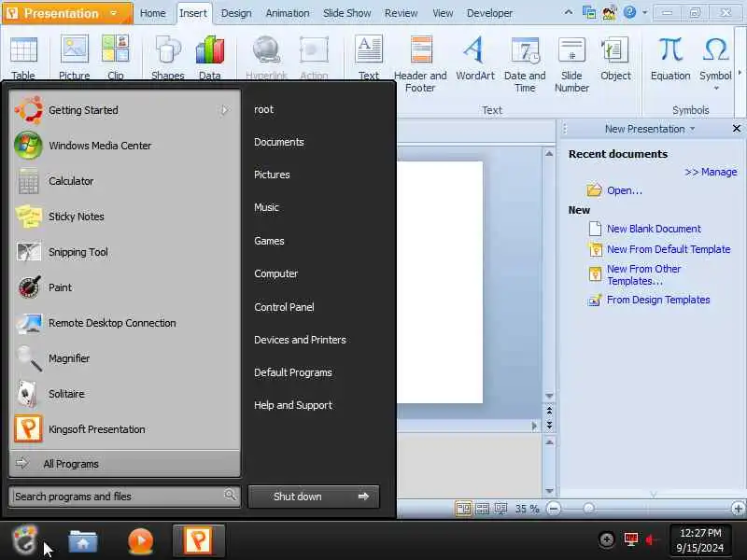
Task: Insert a Data chart
Action: (x=209, y=57)
